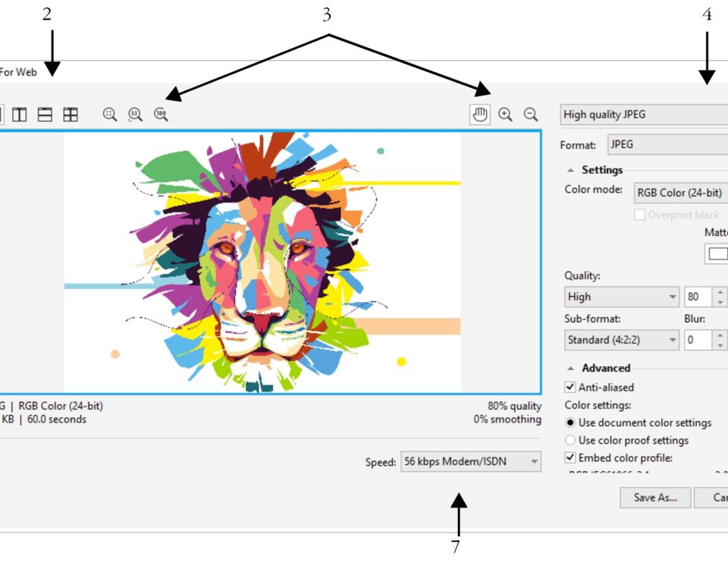Switch to side-by-side two-pane preview
This screenshot has height=569, width=728.
20,115
